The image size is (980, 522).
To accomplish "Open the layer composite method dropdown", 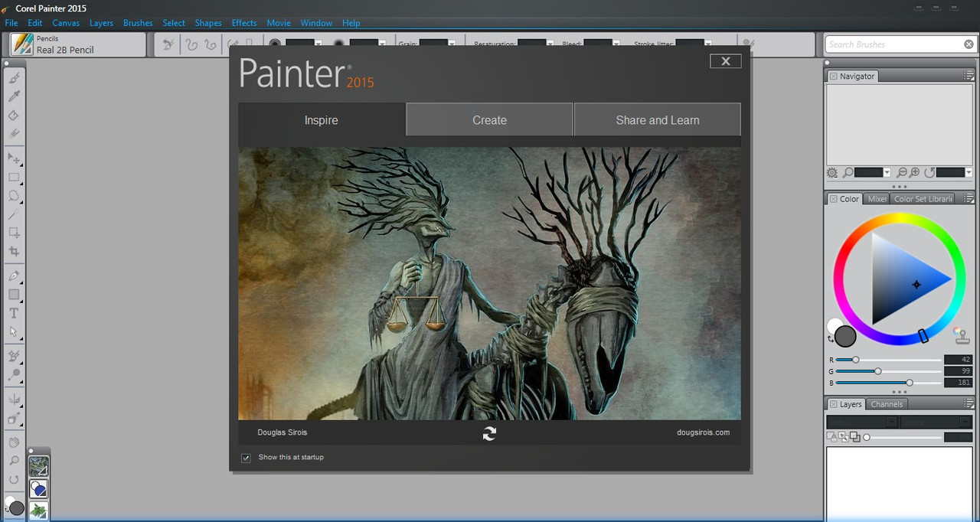I will [x=862, y=422].
